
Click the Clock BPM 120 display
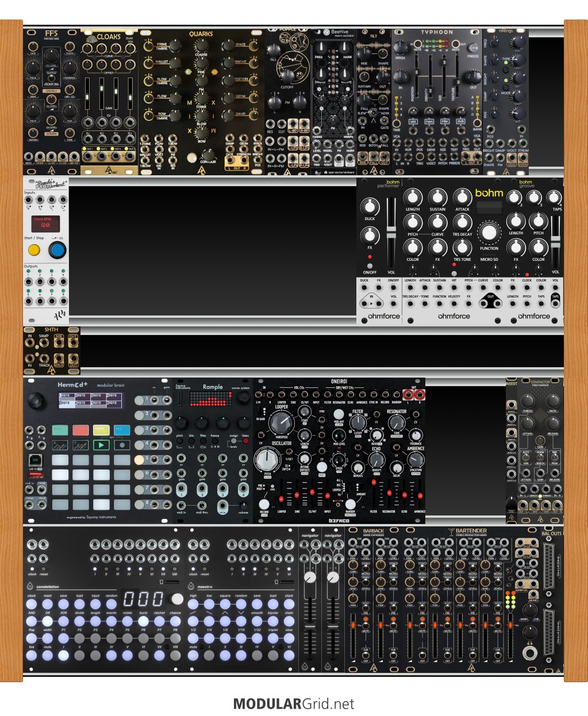point(45,224)
